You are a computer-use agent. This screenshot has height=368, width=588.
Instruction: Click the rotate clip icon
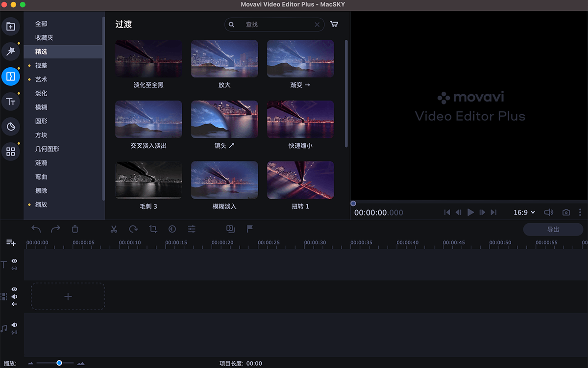(x=133, y=229)
